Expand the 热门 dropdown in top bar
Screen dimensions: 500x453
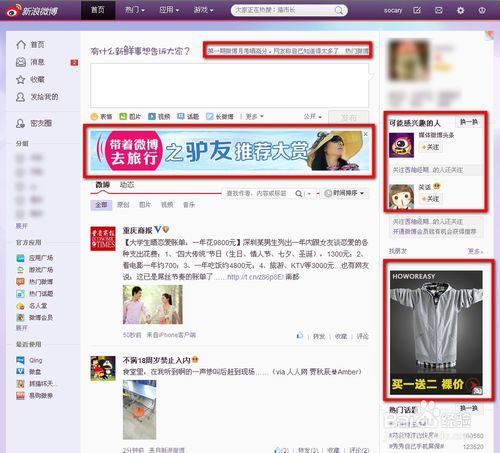point(135,10)
